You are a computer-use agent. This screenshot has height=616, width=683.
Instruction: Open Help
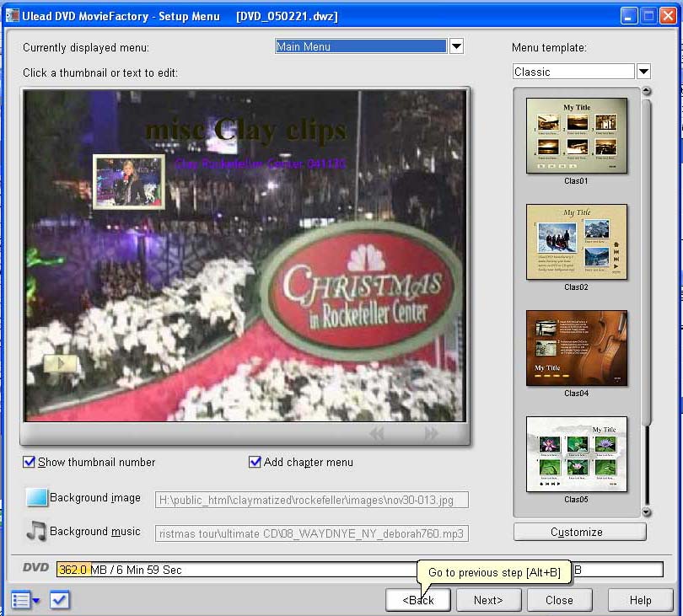click(x=640, y=600)
